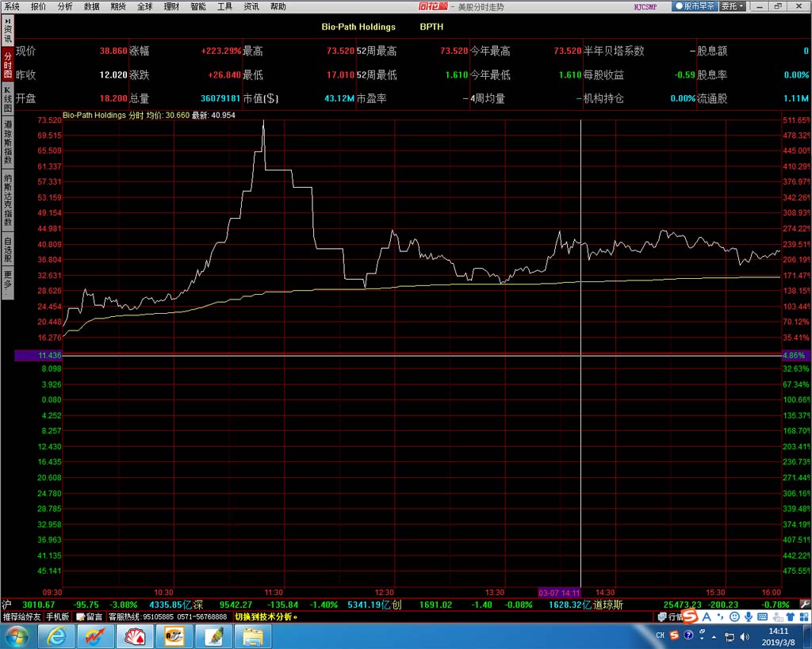Open the 自选股 side tab
Image resolution: width=812 pixels, height=649 pixels.
tap(8, 249)
